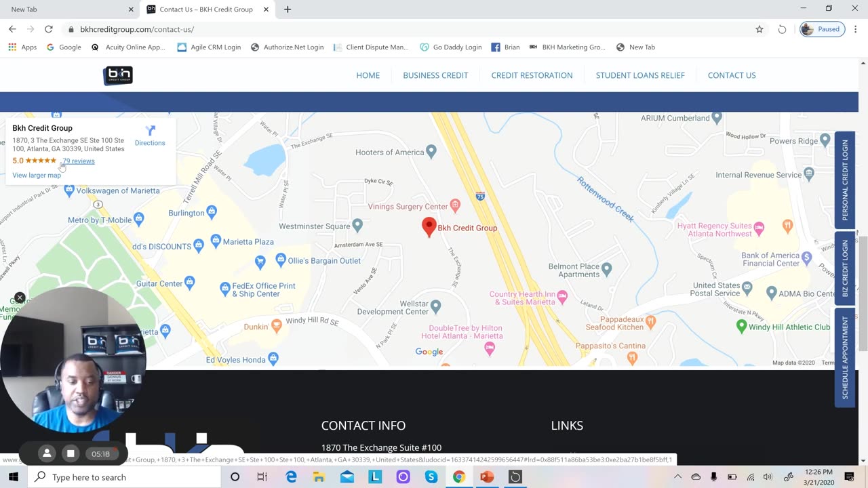This screenshot has height=488, width=868.
Task: Click Dunkin map marker
Action: 276,325
